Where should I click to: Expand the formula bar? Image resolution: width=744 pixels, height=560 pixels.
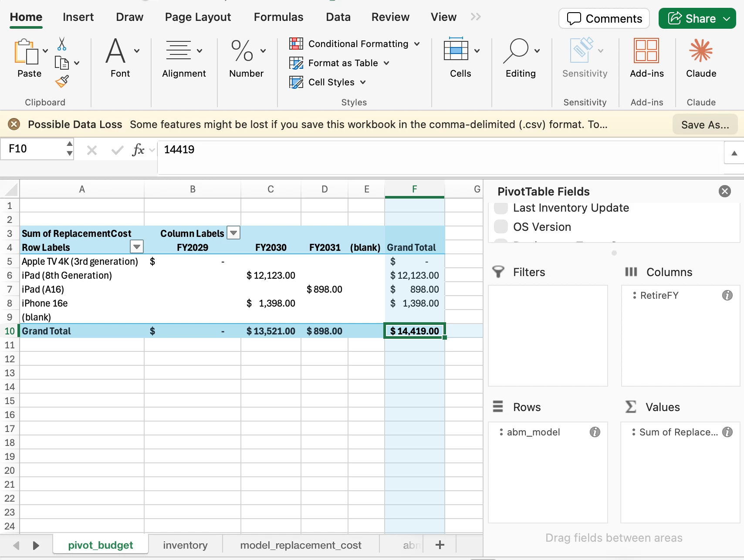734,153
